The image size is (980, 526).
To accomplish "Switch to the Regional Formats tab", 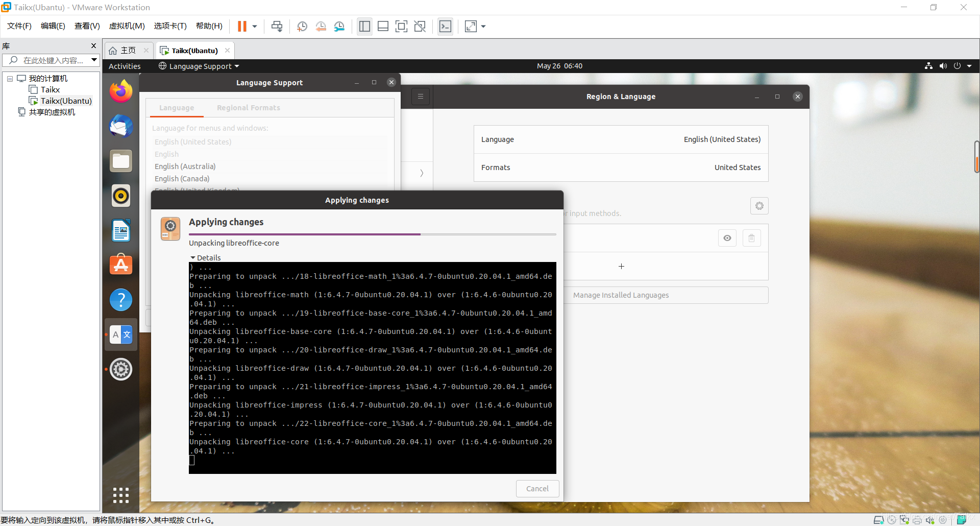I will (248, 108).
